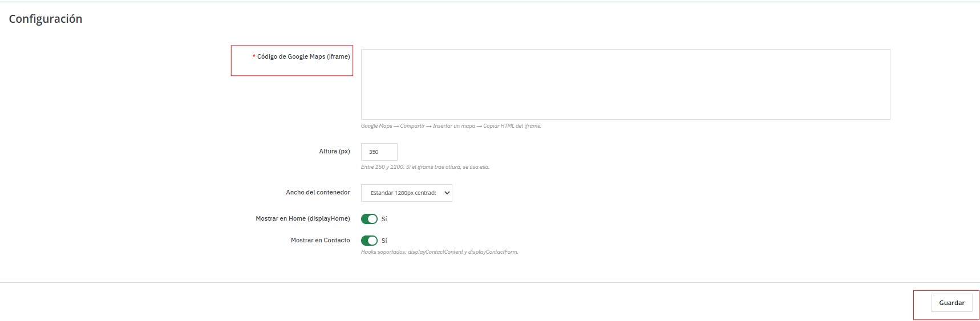
Task: Click the Google Maps iframe code textarea
Action: (x=625, y=84)
